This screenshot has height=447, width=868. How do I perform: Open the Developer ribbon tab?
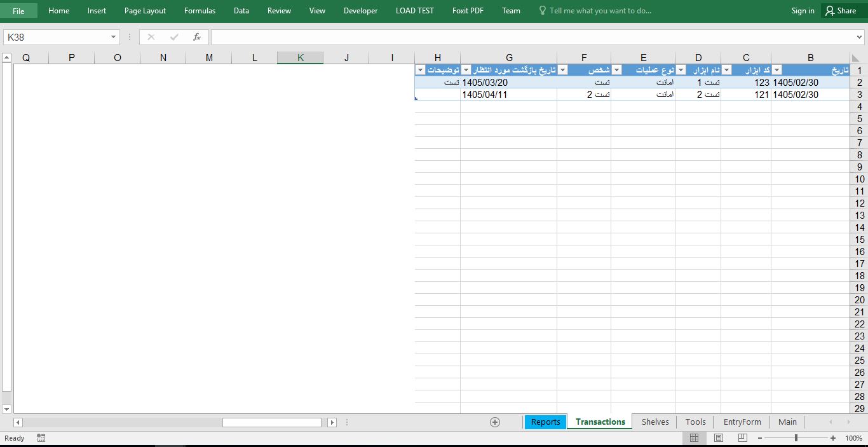(360, 11)
